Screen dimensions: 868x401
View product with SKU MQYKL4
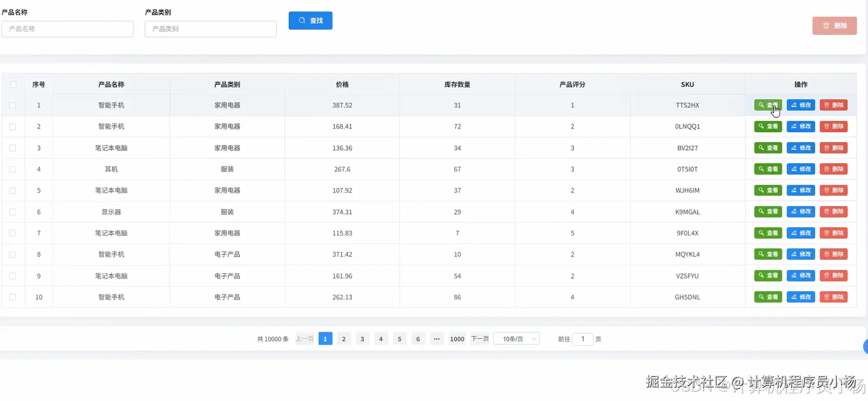(768, 254)
